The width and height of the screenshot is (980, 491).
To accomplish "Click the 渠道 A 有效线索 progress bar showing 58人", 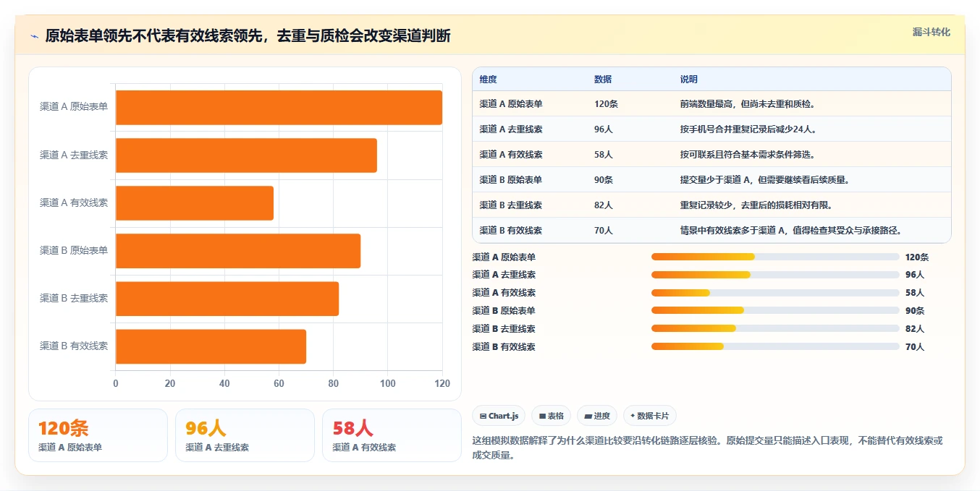I will [x=775, y=293].
